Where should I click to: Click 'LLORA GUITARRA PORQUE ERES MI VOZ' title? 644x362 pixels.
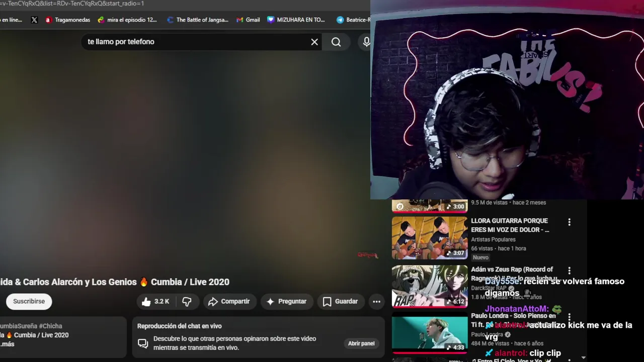pos(510,225)
